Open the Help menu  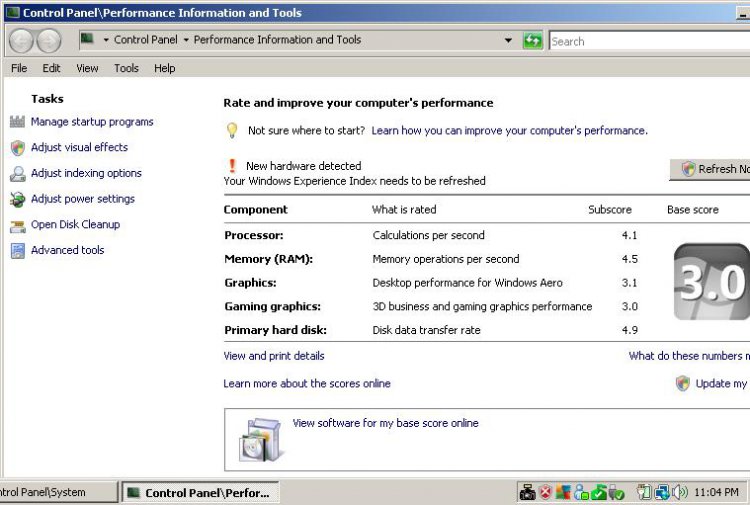pos(165,68)
